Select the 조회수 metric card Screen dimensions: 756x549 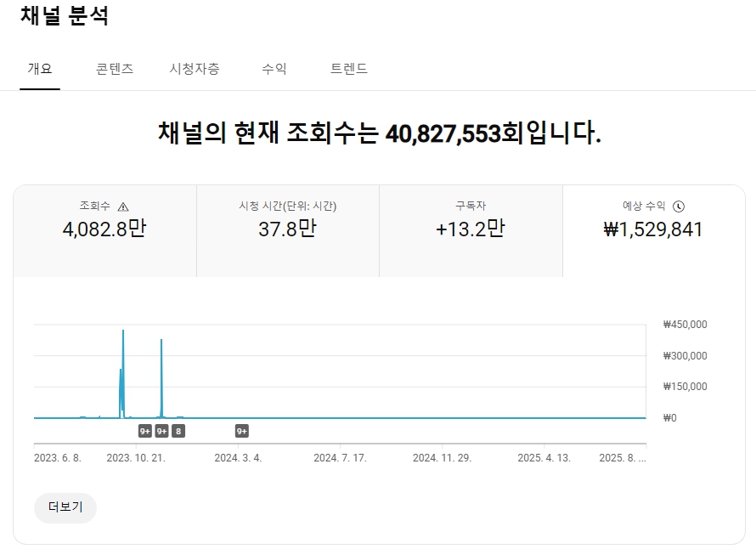(104, 230)
